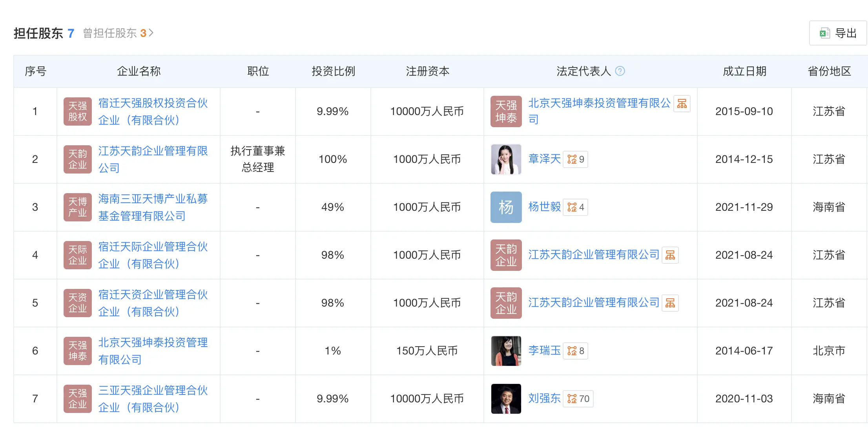Click the blue 杨 avatar tile

506,207
